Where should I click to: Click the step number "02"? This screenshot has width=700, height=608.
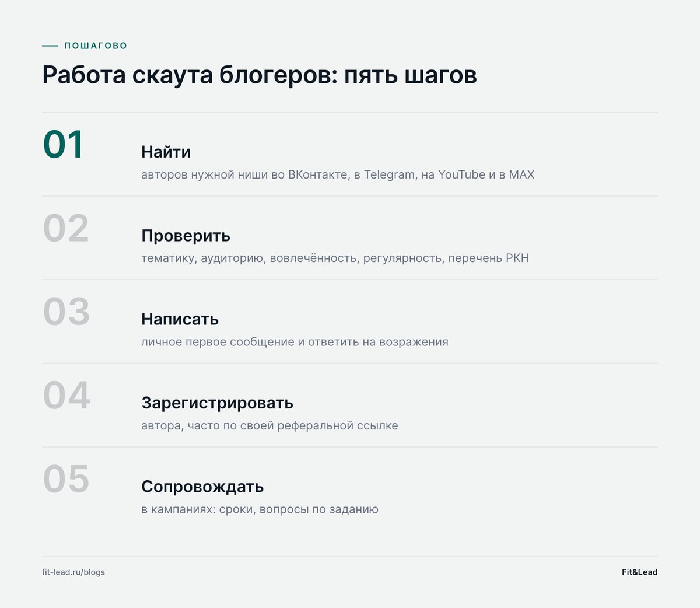pyautogui.click(x=66, y=228)
